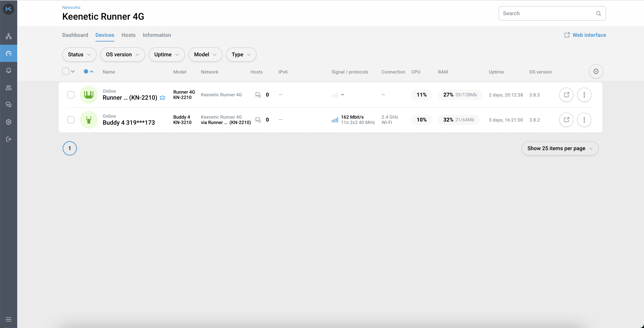Viewport: 644px width, 328px height.
Task: Click the logout sidebar icon
Action: coord(8,139)
